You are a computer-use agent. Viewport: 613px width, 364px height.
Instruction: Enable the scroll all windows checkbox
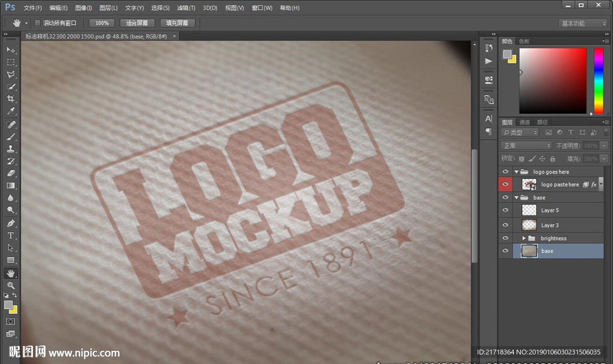(37, 23)
